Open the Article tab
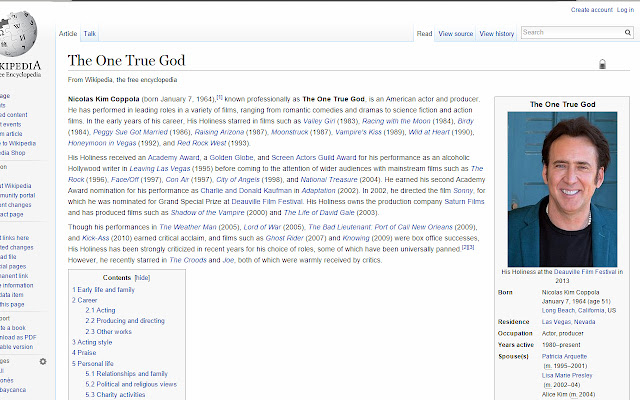This screenshot has width=640, height=400. [68, 34]
